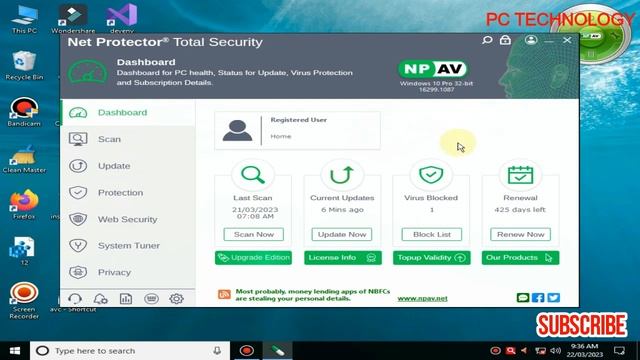Screen dimensions: 640x360
Task: Open the Firefox desktop icon
Action: tap(24, 205)
